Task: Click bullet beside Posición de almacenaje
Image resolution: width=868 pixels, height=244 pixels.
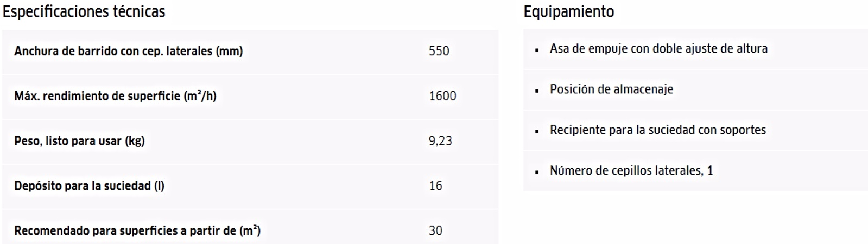Action: (x=537, y=91)
